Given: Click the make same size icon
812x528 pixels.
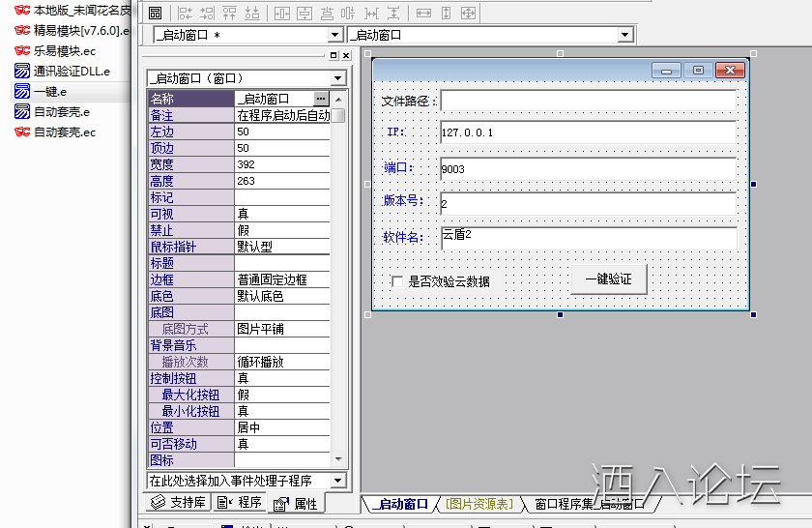Looking at the screenshot, I should tap(468, 14).
